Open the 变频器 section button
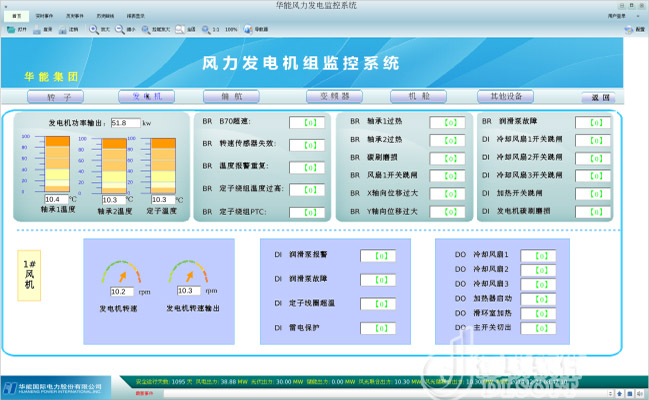649x400 pixels. click(x=333, y=97)
